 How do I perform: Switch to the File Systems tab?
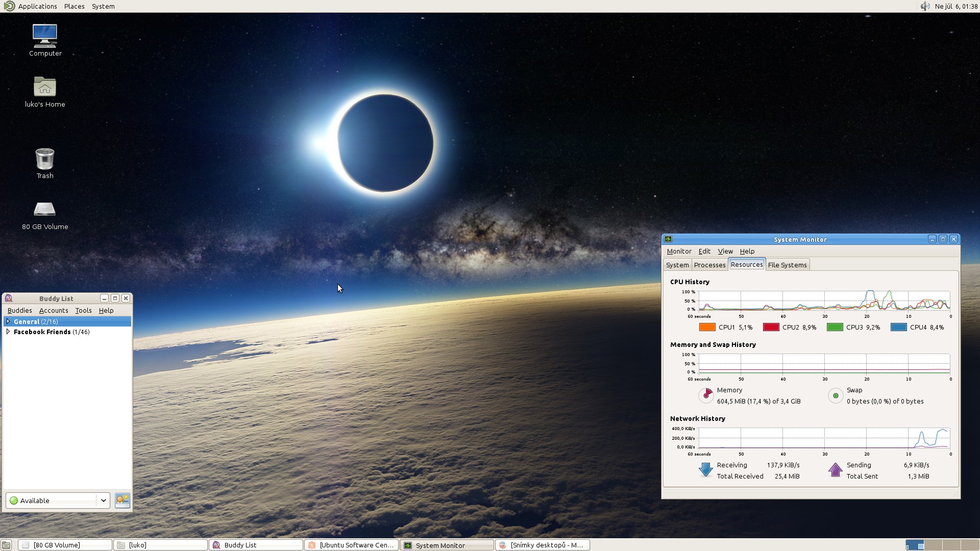click(787, 265)
